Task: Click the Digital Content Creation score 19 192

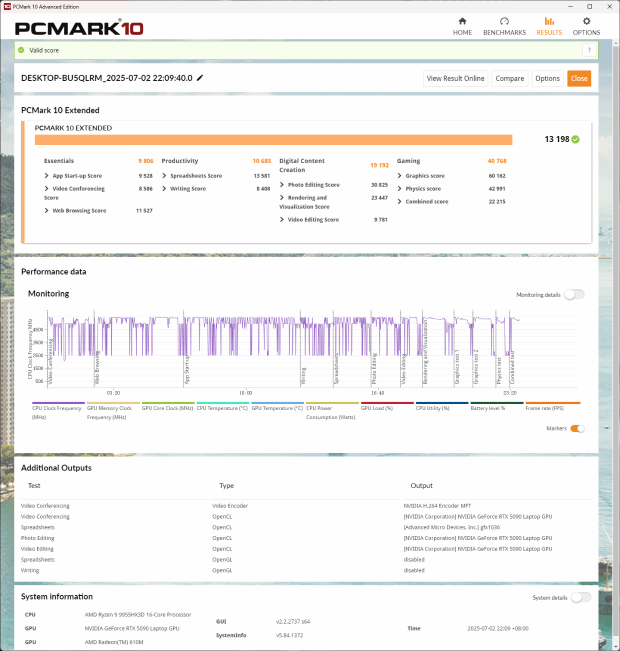Action: tap(379, 165)
